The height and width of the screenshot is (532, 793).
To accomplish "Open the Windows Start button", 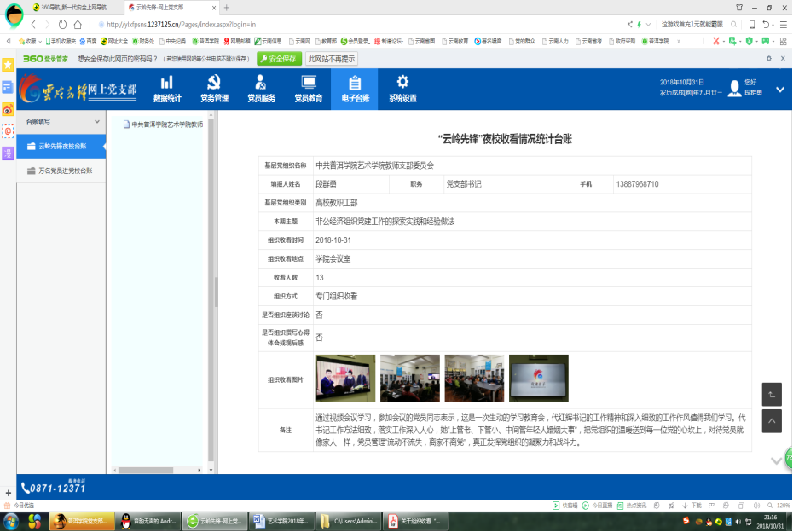I will (x=12, y=521).
